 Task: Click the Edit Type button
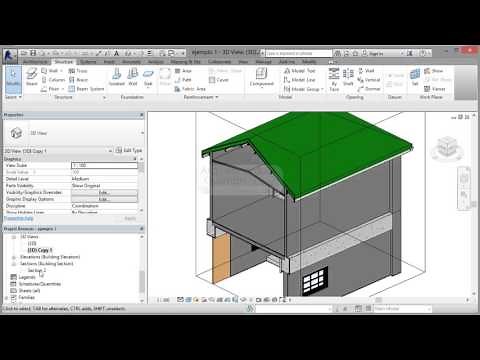click(x=129, y=151)
